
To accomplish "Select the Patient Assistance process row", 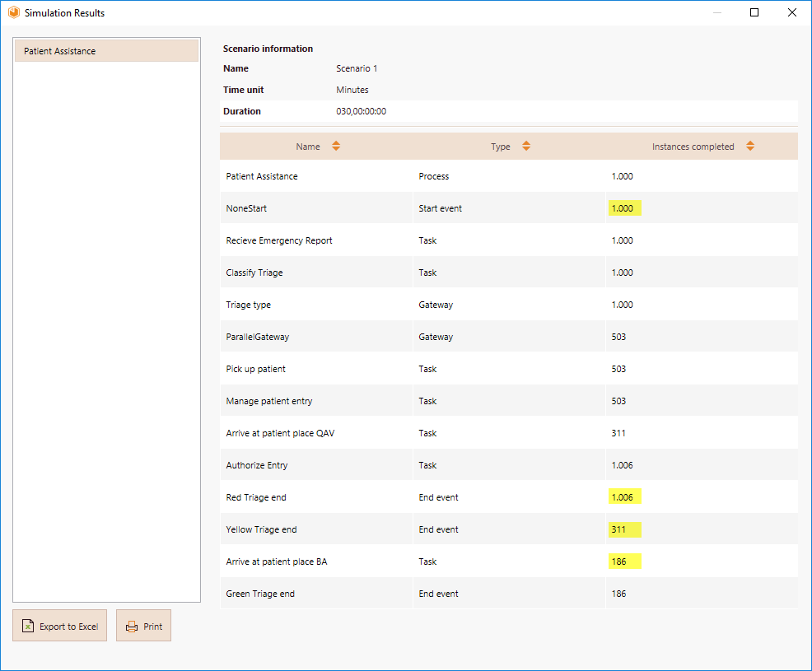I will click(x=509, y=176).
